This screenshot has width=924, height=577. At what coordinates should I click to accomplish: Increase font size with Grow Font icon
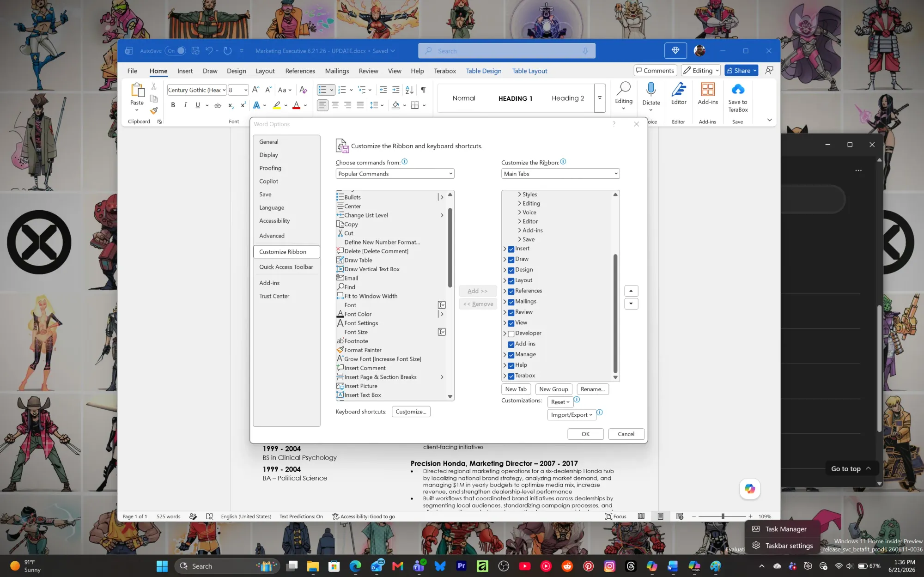coord(255,90)
